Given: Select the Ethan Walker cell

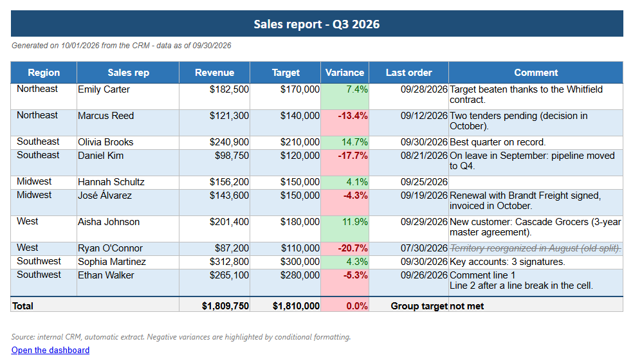Looking at the screenshot, I should (x=128, y=282).
